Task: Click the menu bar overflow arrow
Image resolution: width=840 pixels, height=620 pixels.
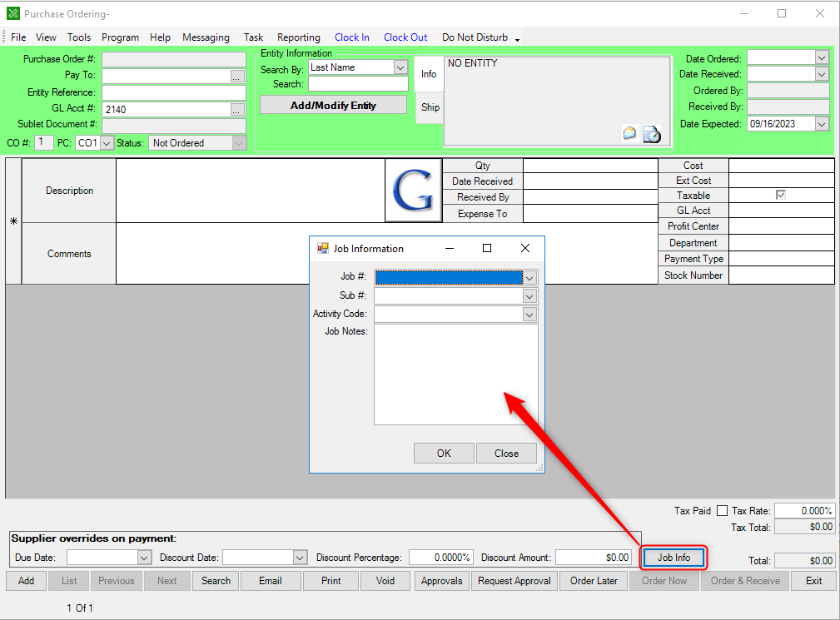Action: (x=518, y=40)
